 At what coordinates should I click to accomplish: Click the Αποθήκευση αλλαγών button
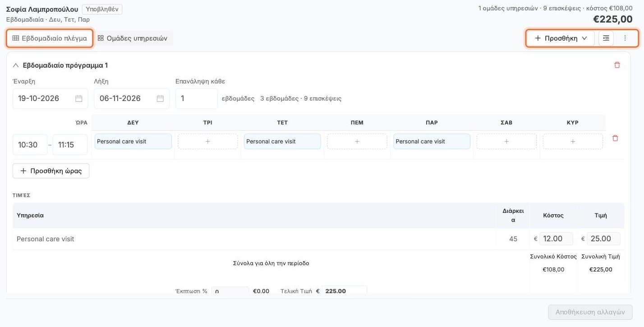point(590,312)
